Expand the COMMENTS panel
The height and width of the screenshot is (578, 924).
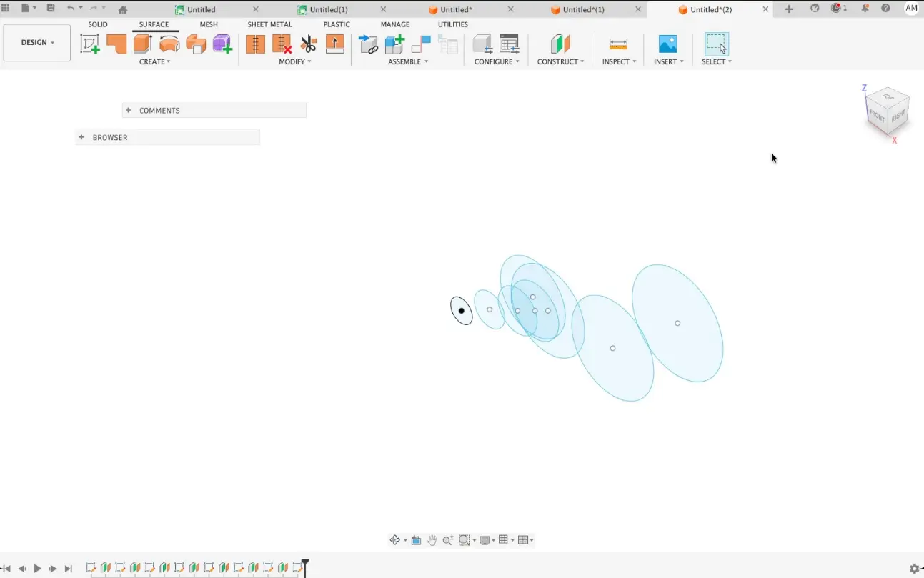click(x=128, y=110)
